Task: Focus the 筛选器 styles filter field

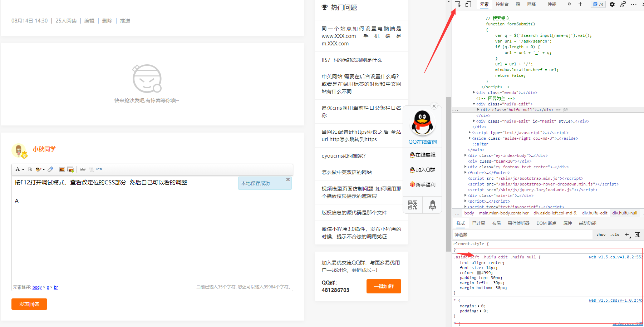Action: click(522, 235)
